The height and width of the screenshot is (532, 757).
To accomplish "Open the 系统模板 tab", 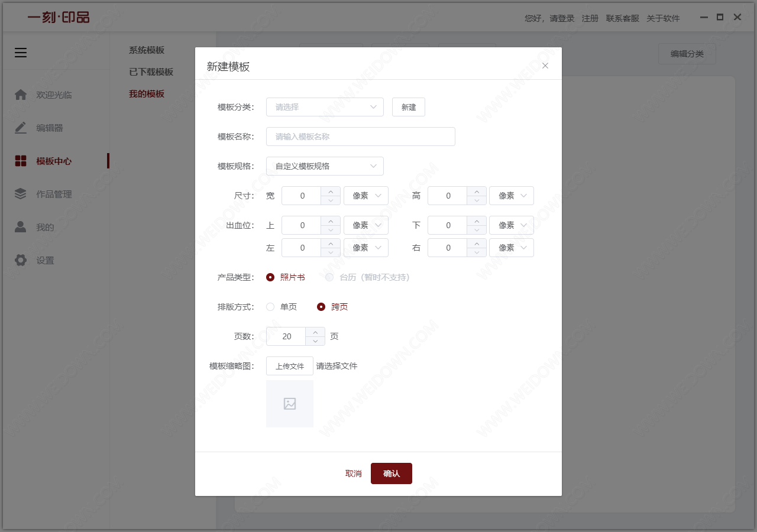I will (x=147, y=50).
